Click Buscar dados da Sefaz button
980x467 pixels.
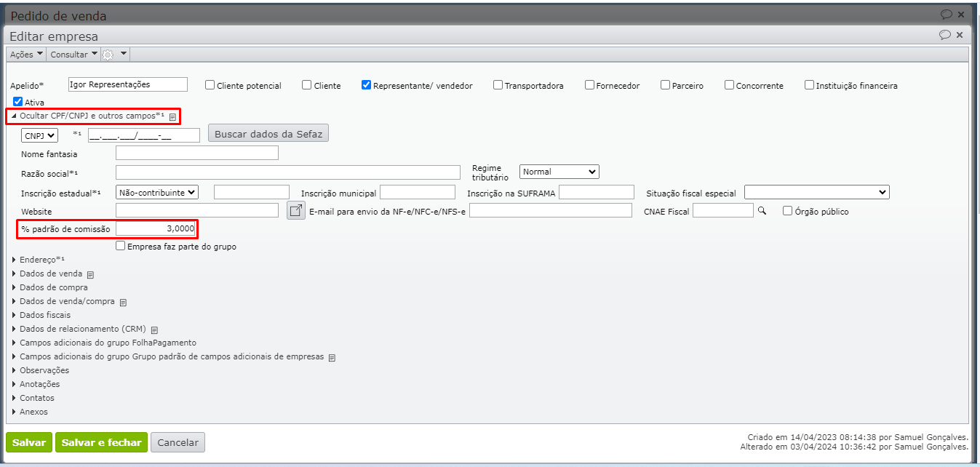pos(268,133)
